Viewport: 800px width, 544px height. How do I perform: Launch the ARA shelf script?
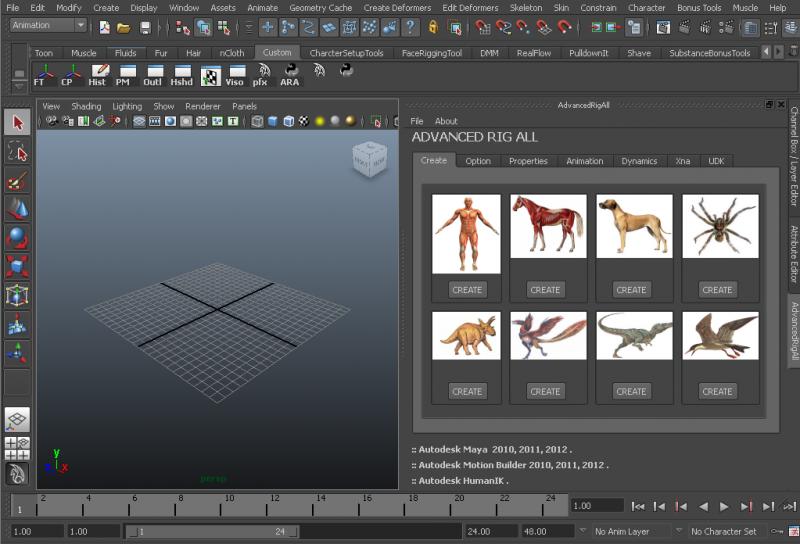click(290, 76)
